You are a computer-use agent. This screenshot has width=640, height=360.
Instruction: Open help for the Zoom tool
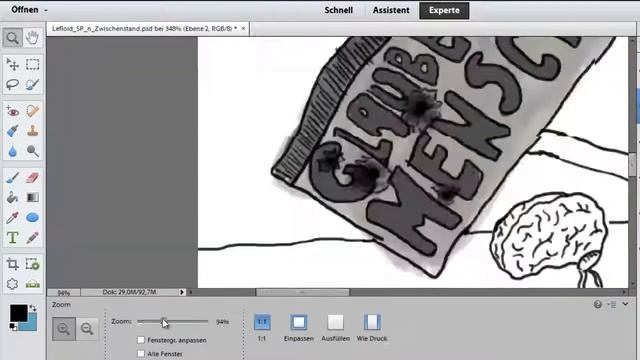click(x=598, y=304)
